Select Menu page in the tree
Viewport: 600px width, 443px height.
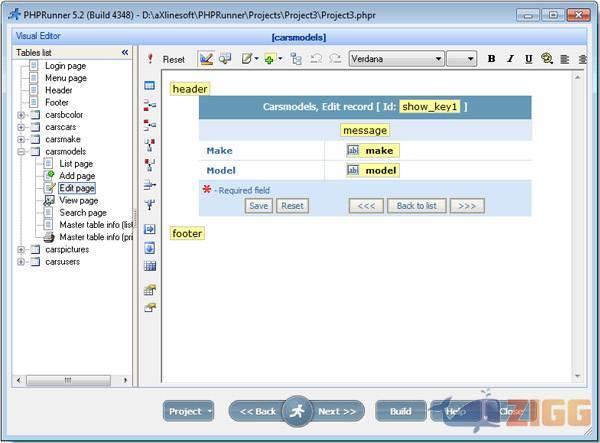click(x=66, y=78)
